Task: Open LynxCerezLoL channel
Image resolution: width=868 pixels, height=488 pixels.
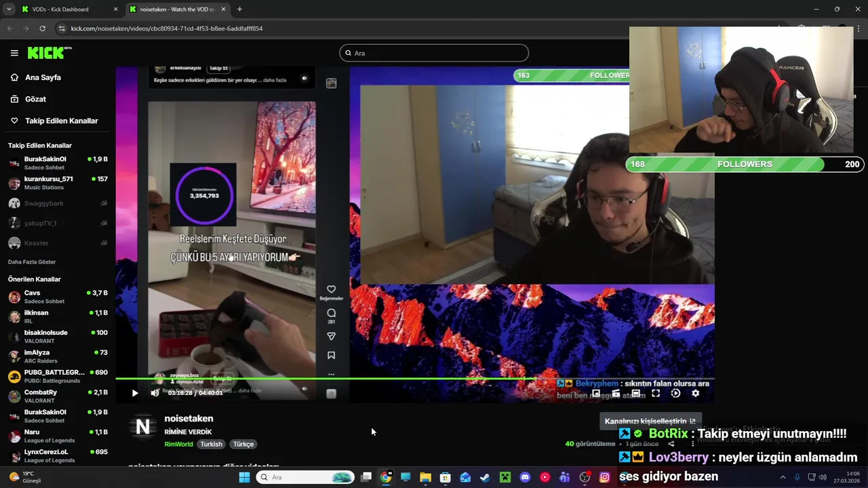Action: pyautogui.click(x=58, y=455)
